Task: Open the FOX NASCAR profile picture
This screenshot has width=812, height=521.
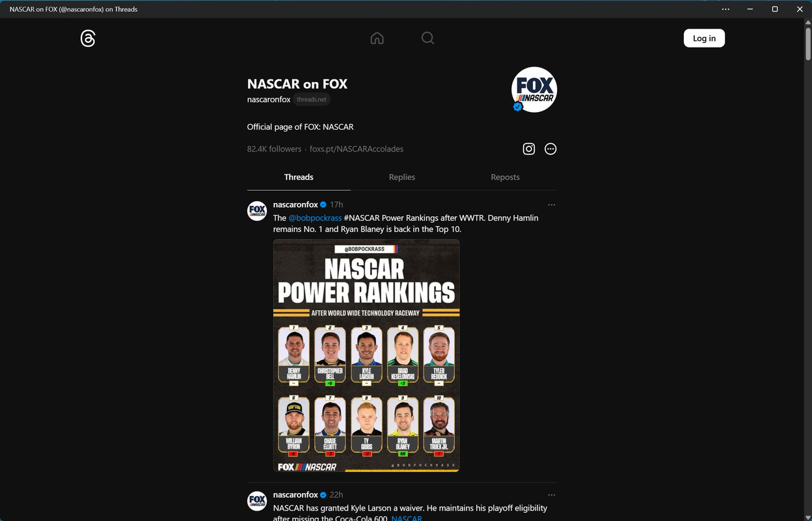Action: point(534,90)
